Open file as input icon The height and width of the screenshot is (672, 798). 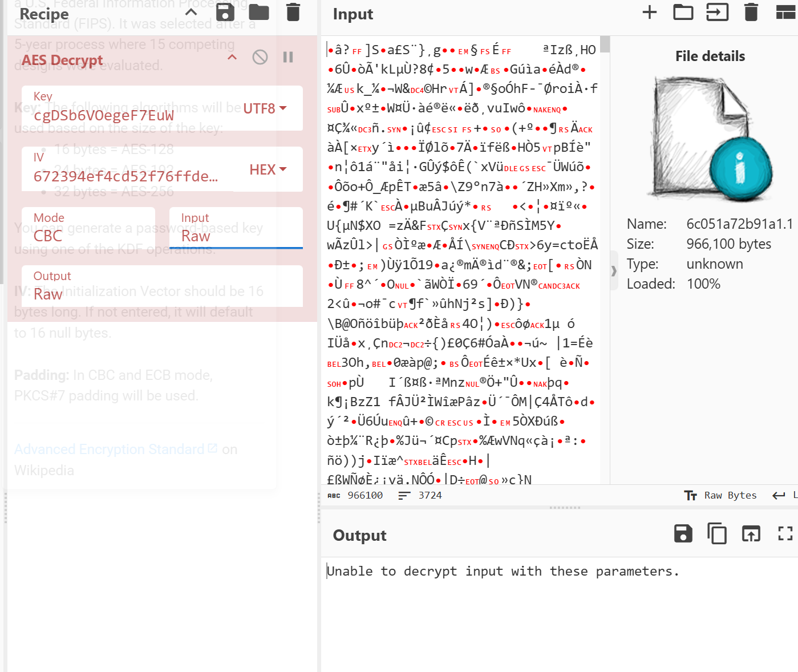coord(718,12)
